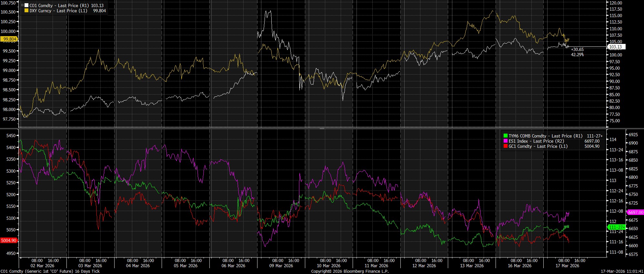Click the red GC1 Comdty color swatch
Image resolution: width=644 pixels, height=274 pixels.
coord(506,146)
